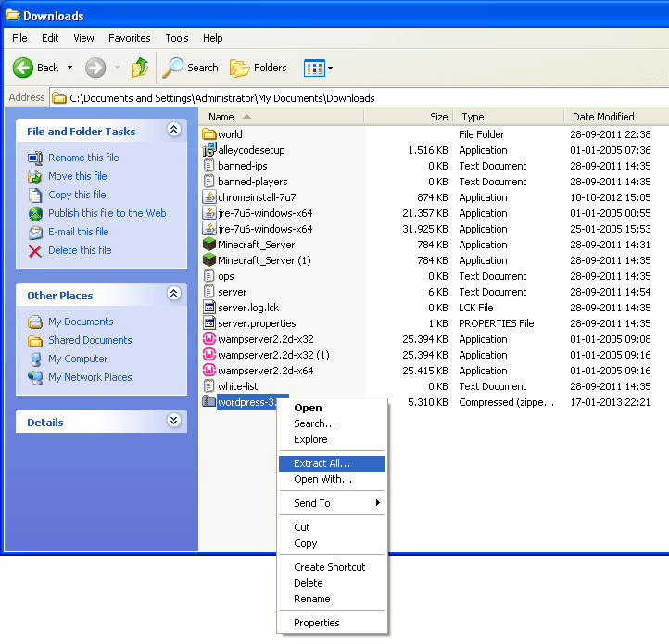
Task: Click the Back arrow button
Action: (36, 68)
